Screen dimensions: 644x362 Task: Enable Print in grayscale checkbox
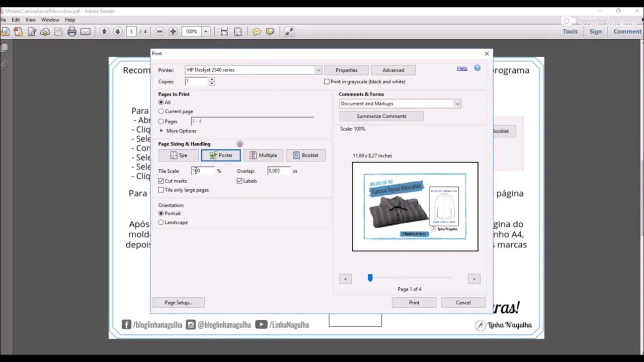coord(327,81)
